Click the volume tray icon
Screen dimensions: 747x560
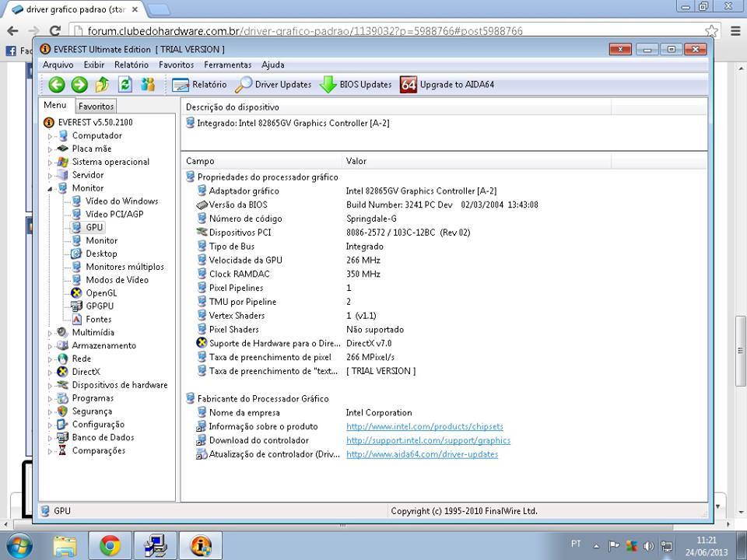[648, 546]
